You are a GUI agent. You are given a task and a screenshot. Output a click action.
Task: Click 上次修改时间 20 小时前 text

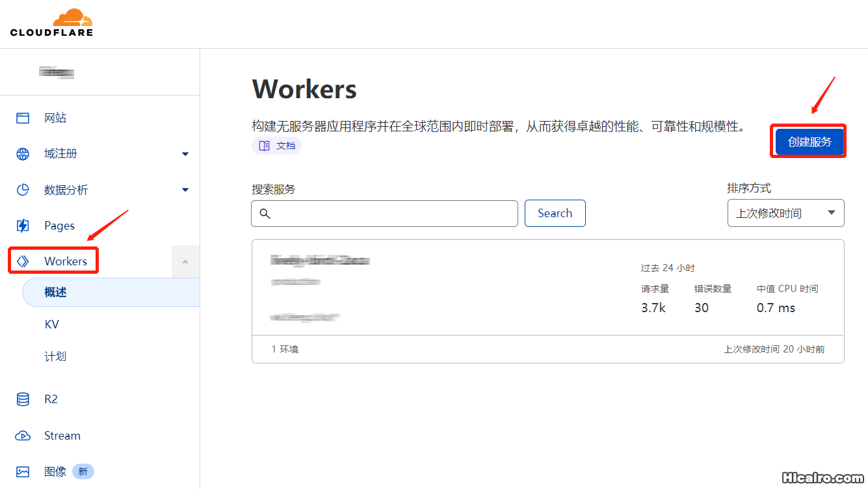click(774, 349)
